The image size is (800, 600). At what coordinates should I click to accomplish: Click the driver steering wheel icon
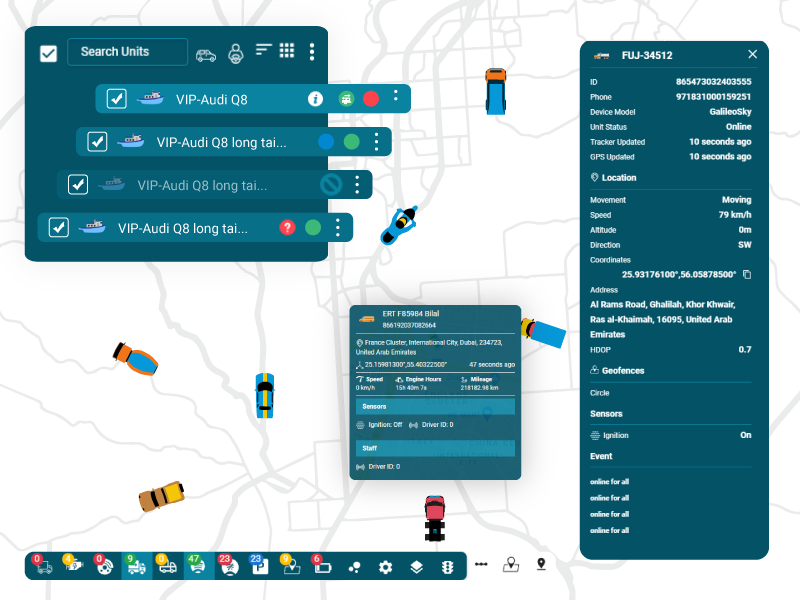(235, 54)
